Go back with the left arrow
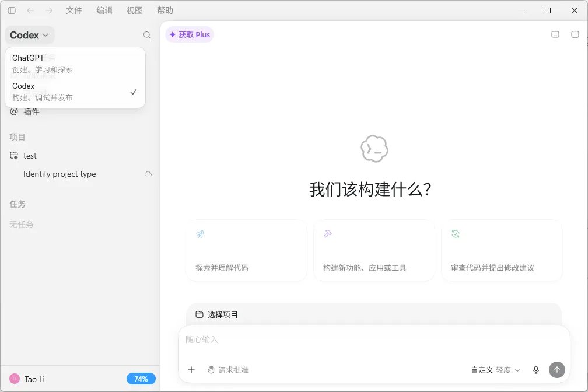588x392 pixels. point(30,10)
